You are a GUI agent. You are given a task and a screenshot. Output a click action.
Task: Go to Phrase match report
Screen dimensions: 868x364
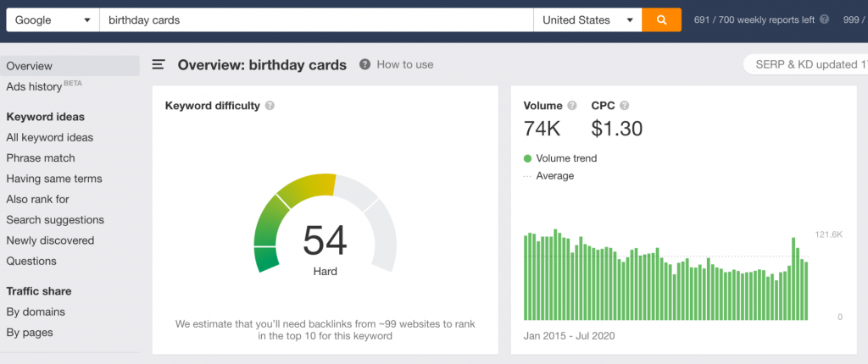(41, 158)
